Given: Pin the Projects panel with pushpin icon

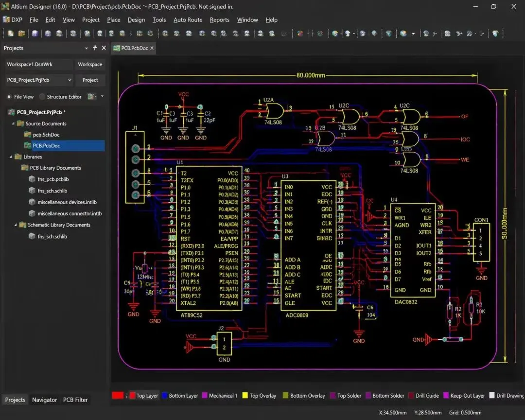Looking at the screenshot, I should 95,48.
